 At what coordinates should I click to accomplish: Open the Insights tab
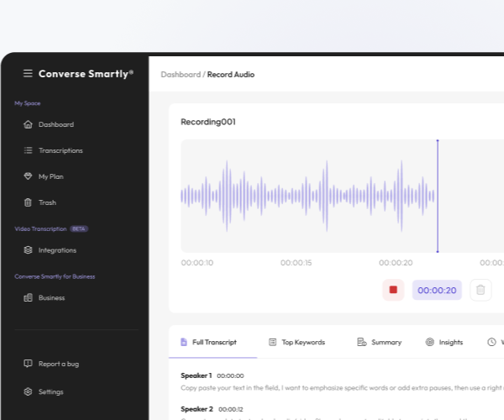coord(444,342)
